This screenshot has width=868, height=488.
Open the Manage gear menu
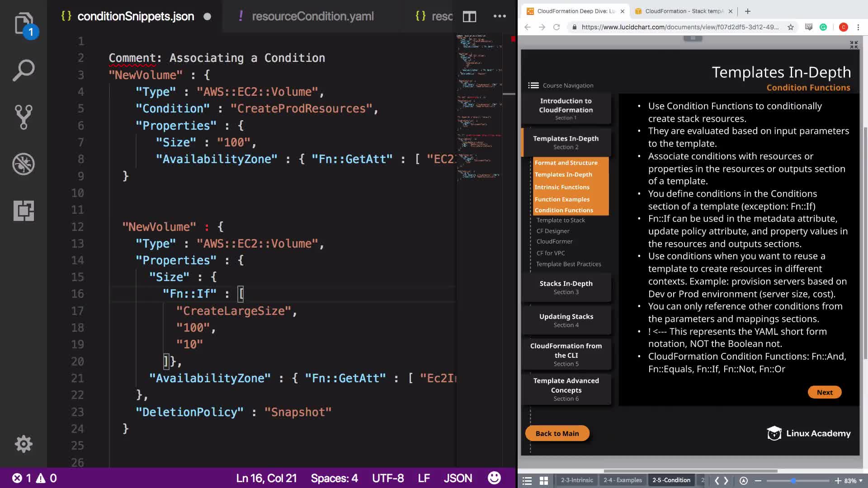pyautogui.click(x=24, y=444)
